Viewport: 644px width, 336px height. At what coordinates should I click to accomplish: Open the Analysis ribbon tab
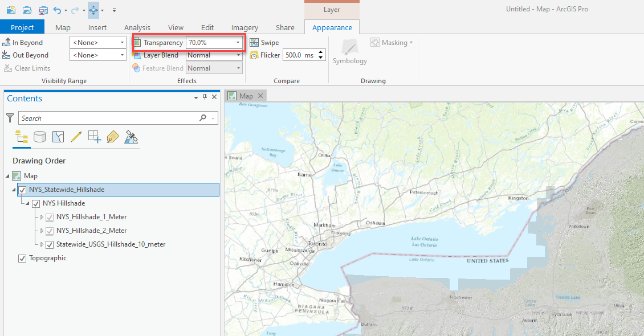[137, 27]
